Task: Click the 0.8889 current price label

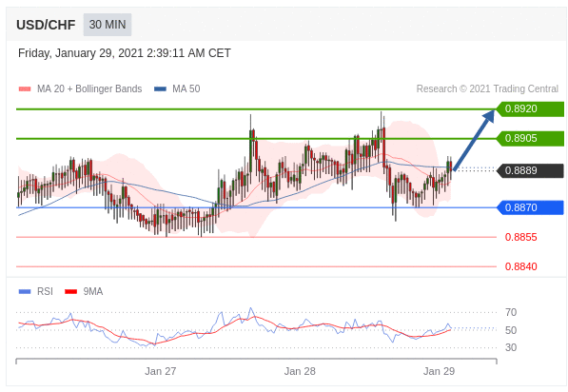Action: (x=530, y=170)
